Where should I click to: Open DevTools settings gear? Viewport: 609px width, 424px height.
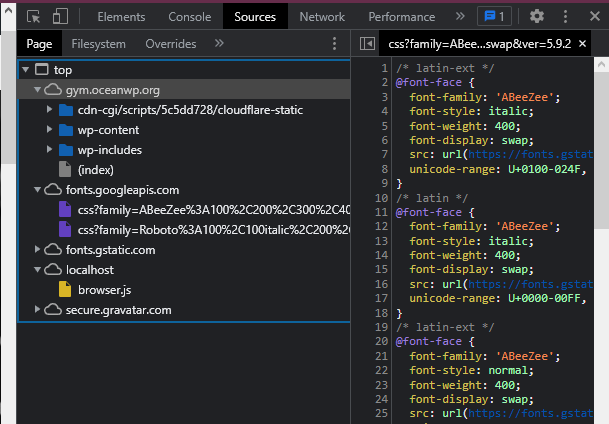[x=537, y=16]
